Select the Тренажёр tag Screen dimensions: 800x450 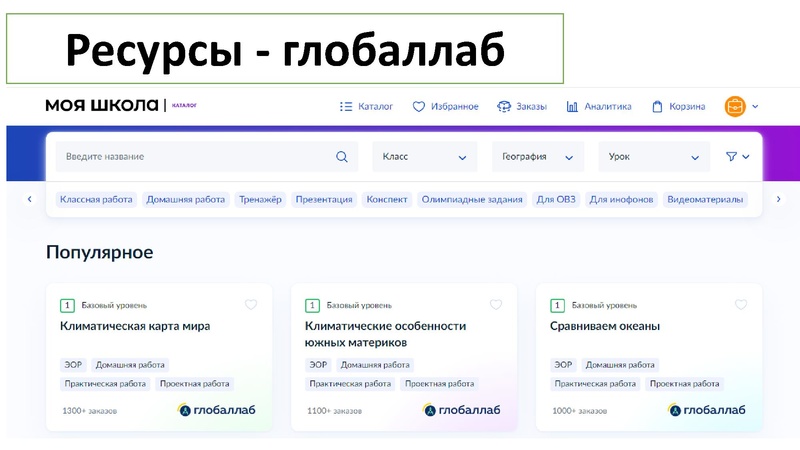coord(260,199)
